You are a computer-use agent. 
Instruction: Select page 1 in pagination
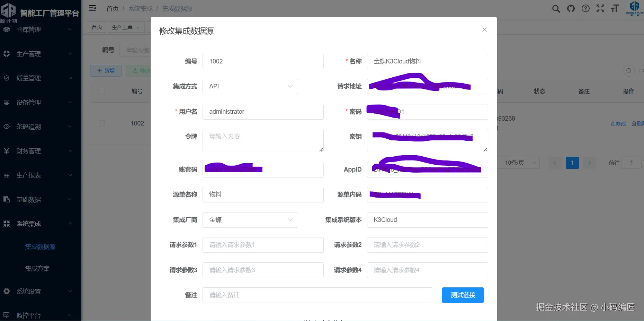click(572, 163)
